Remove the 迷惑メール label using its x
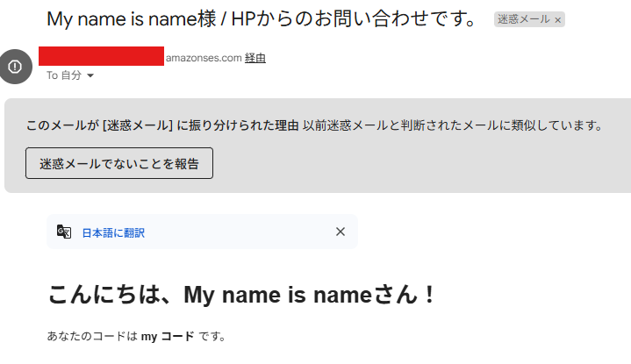The height and width of the screenshot is (364, 631). (x=558, y=20)
